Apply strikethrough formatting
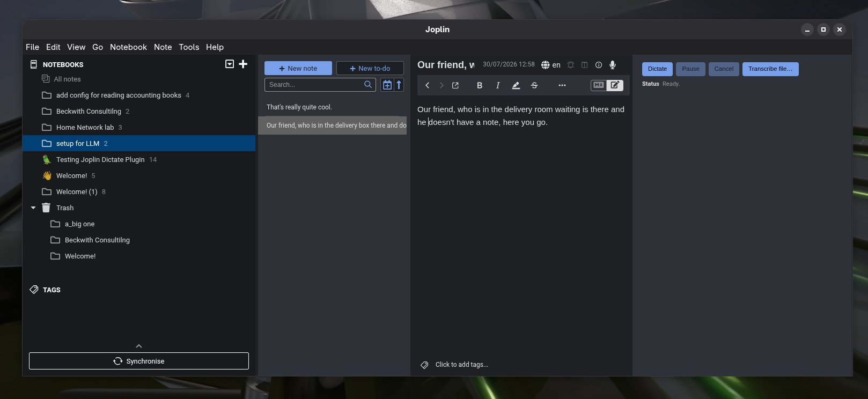This screenshot has width=868, height=399. pos(534,85)
